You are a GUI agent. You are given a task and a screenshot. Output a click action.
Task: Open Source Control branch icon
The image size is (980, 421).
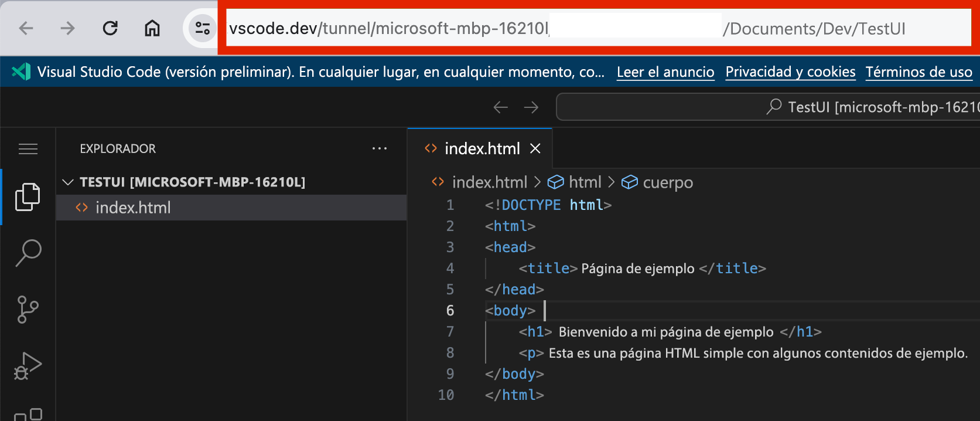pyautogui.click(x=28, y=310)
